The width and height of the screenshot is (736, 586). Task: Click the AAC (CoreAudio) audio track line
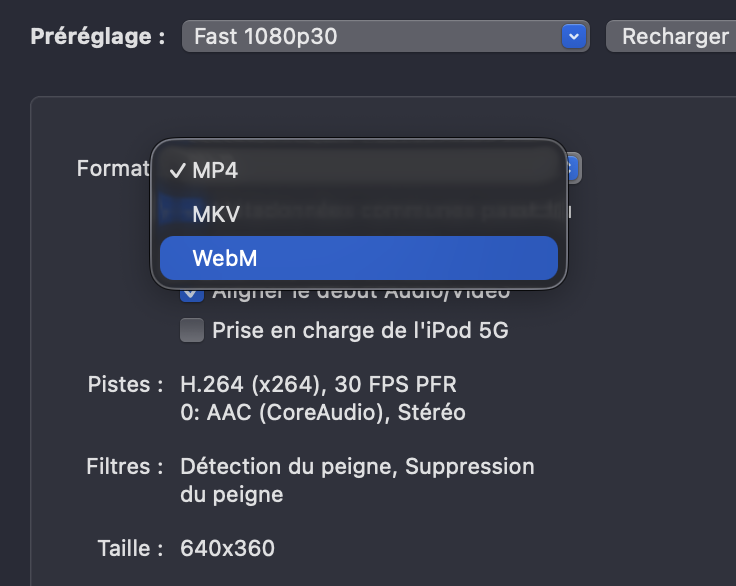click(322, 412)
